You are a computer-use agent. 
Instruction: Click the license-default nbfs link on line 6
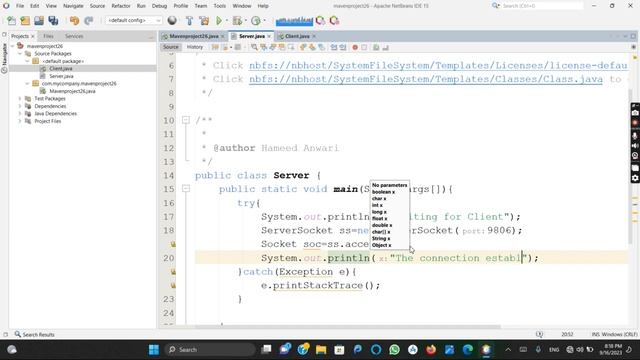click(x=438, y=65)
